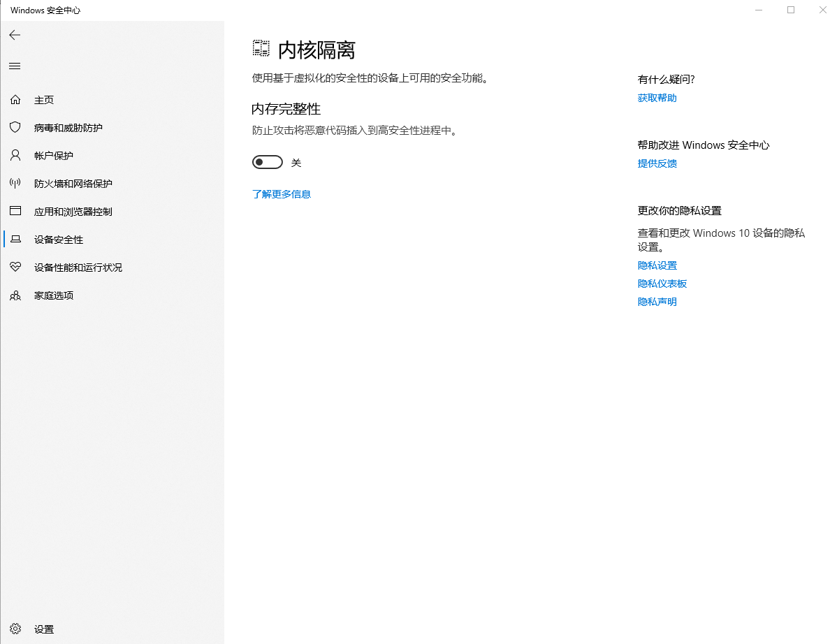Click the family icon for 家庭选项
The width and height of the screenshot is (837, 644).
pyautogui.click(x=15, y=295)
